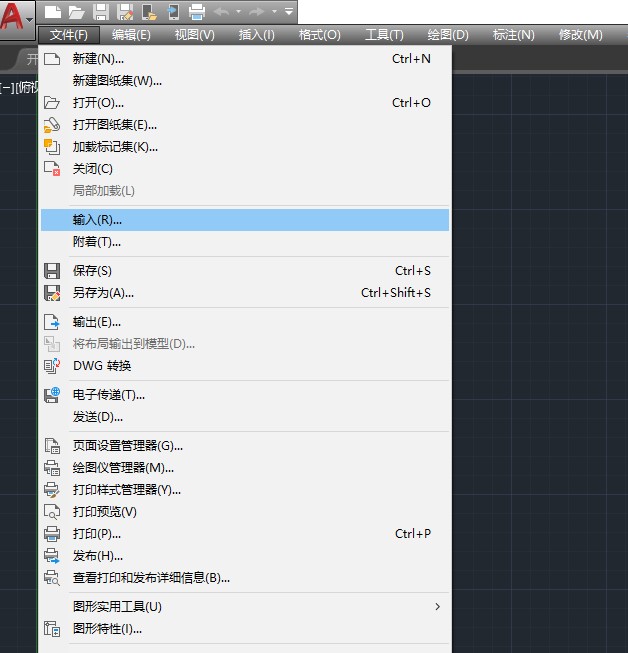Screen dimensions: 628x653
Task: Click the 打印预览(V) icon
Action: 52,512
